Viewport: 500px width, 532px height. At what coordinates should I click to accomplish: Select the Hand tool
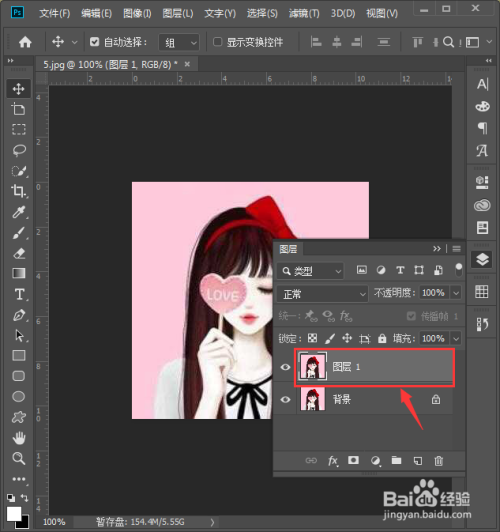tap(19, 438)
